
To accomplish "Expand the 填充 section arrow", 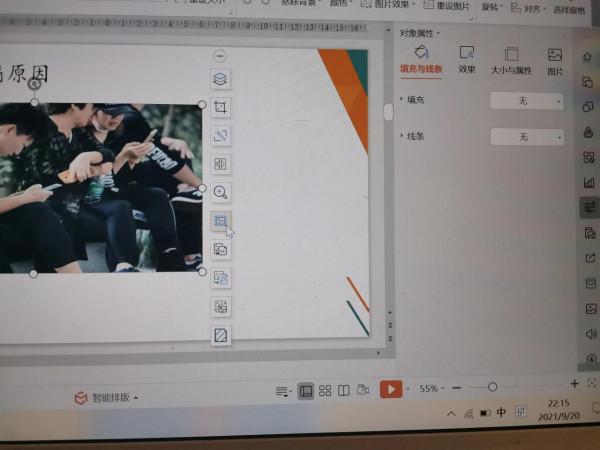I will pyautogui.click(x=402, y=99).
